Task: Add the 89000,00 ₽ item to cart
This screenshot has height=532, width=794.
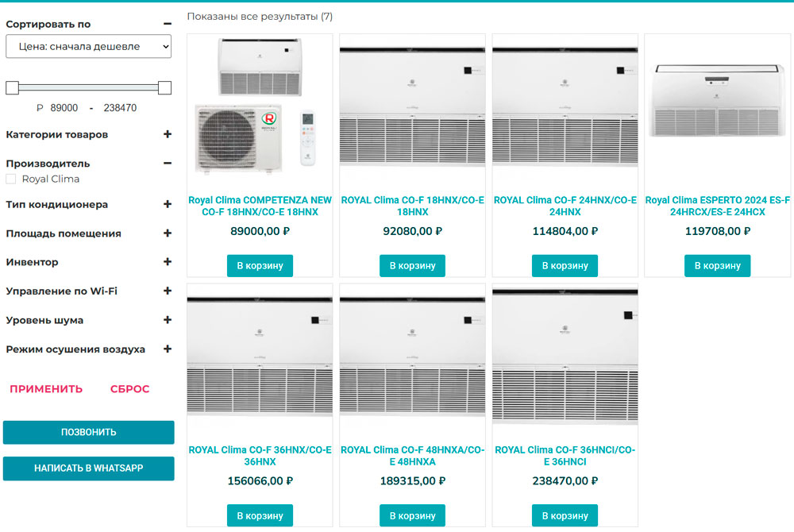Action: pos(260,266)
